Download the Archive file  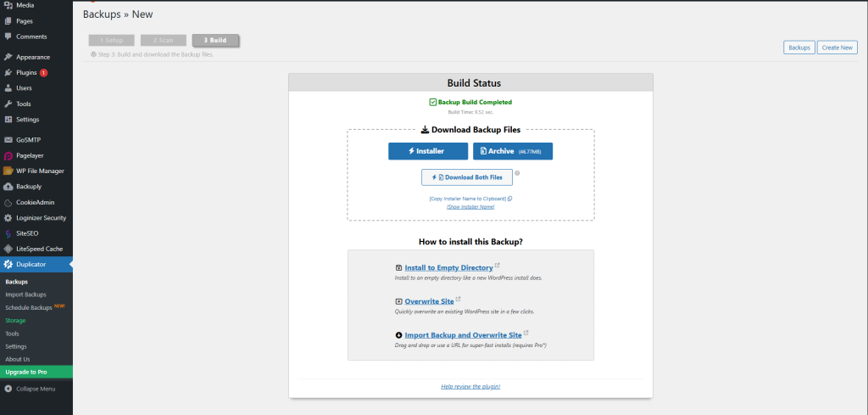tap(513, 151)
